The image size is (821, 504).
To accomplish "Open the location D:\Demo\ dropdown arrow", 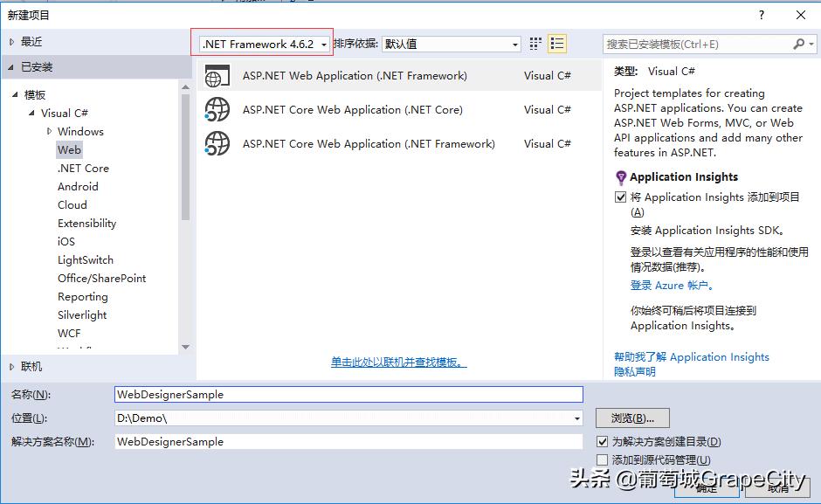I will tap(577, 418).
